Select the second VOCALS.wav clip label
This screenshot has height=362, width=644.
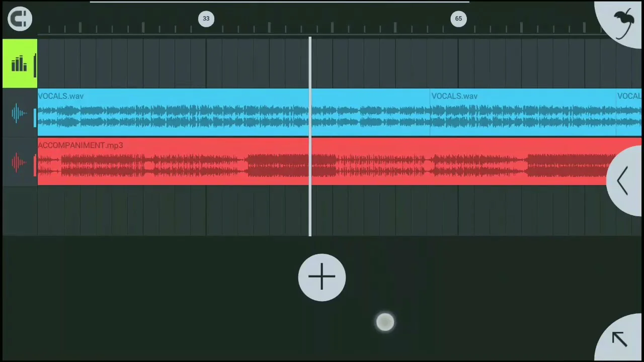pos(454,96)
